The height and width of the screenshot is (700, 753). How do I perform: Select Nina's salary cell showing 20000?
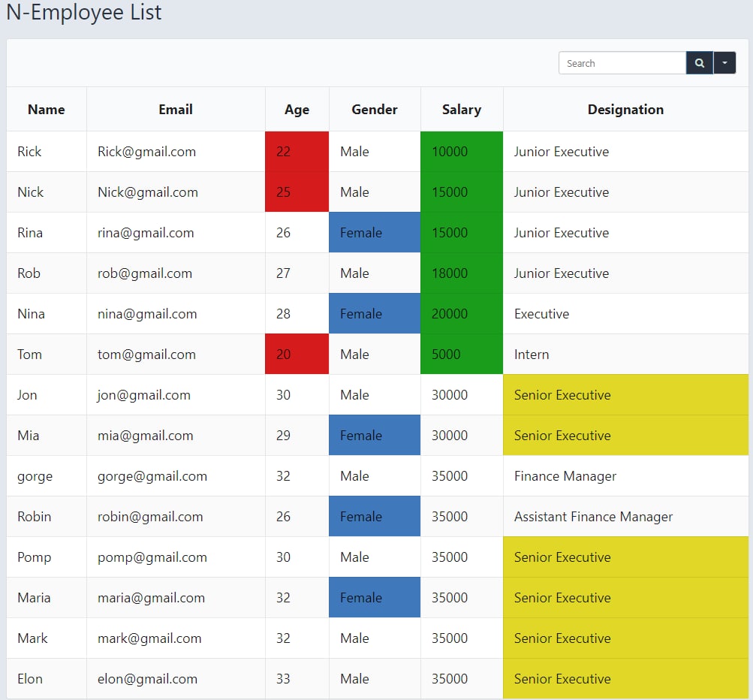click(461, 313)
